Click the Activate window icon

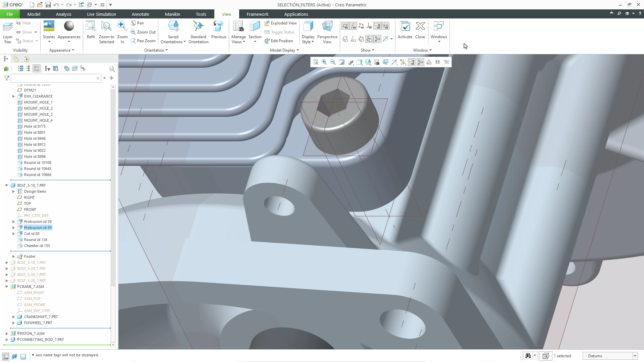click(405, 30)
